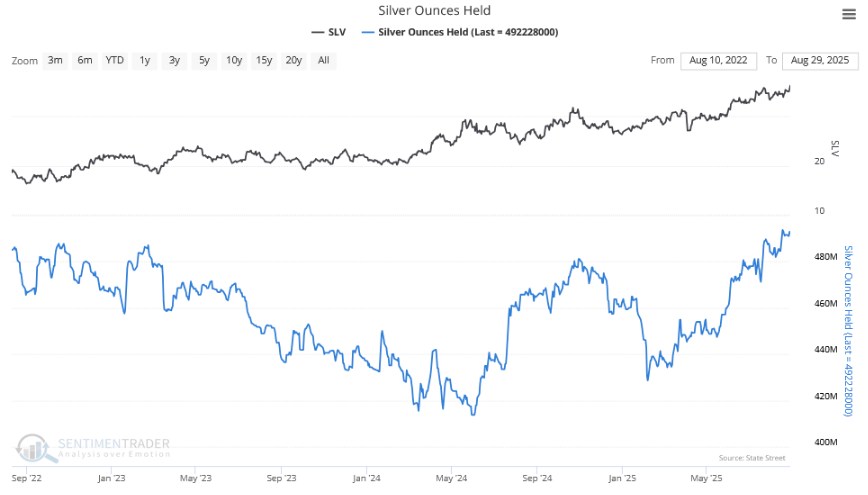
Task: Apply the 5y zoom range
Action: pos(204,60)
